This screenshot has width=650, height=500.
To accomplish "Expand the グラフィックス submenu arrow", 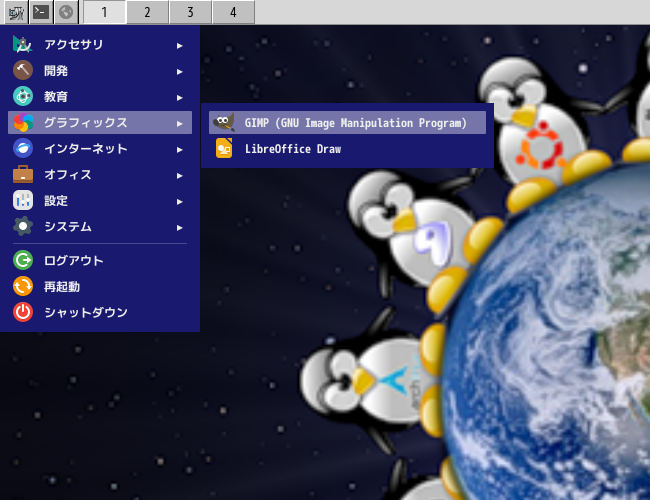I will [179, 124].
